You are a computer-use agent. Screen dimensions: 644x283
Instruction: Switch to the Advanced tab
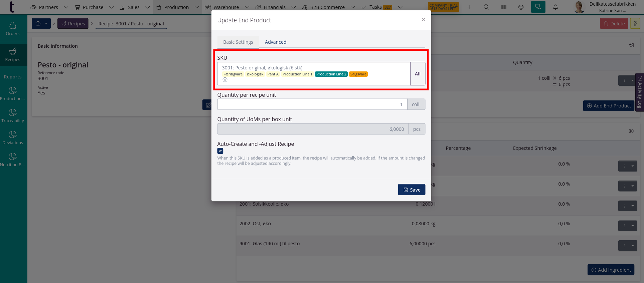pyautogui.click(x=276, y=42)
